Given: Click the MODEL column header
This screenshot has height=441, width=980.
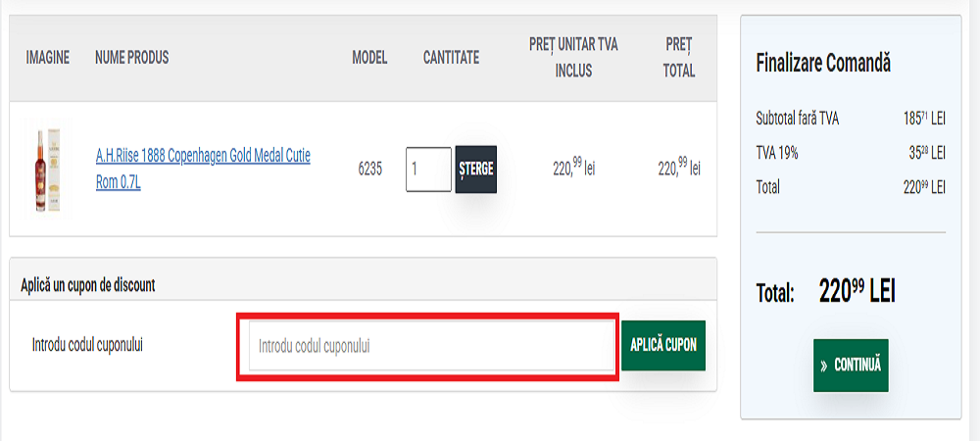Looking at the screenshot, I should (369, 58).
